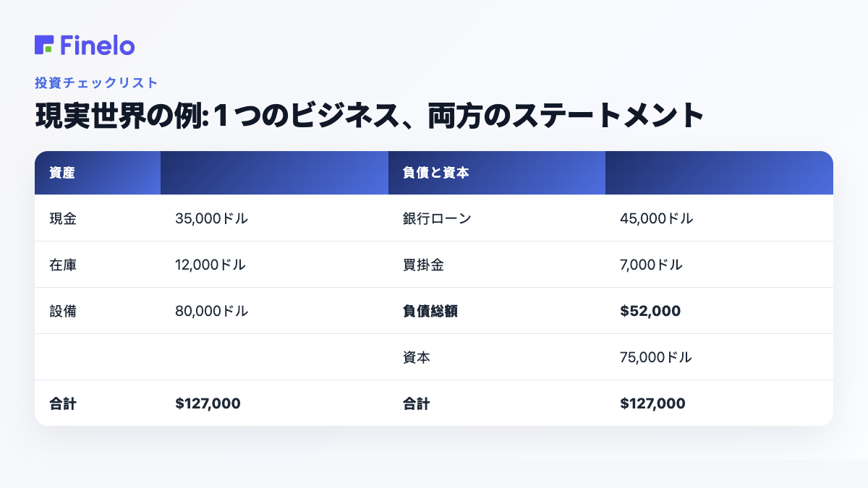Image resolution: width=868 pixels, height=488 pixels.
Task: Click the 12,000ドル inventory value
Action: tap(210, 265)
